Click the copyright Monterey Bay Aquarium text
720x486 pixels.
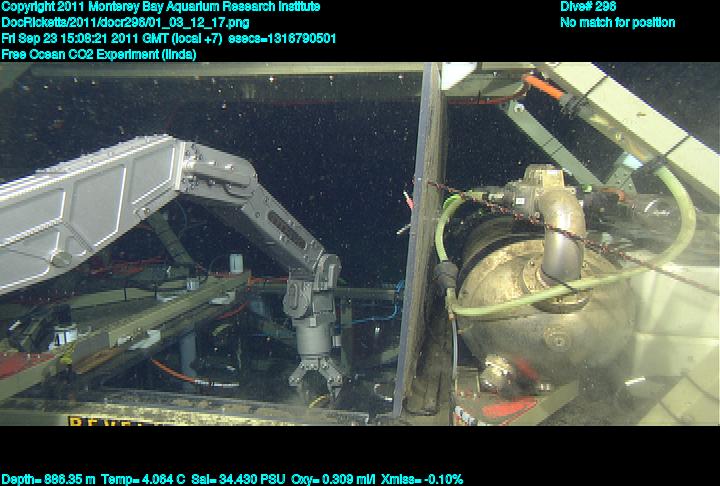point(161,7)
